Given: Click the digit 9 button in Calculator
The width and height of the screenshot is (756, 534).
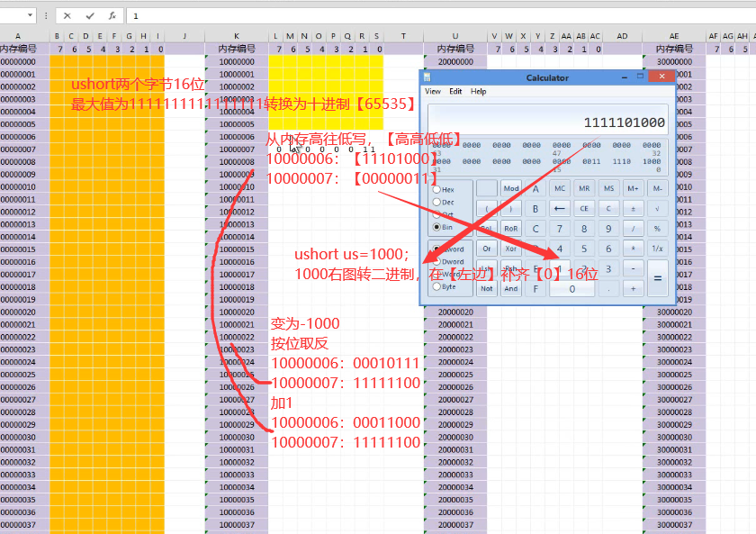Looking at the screenshot, I should [608, 229].
